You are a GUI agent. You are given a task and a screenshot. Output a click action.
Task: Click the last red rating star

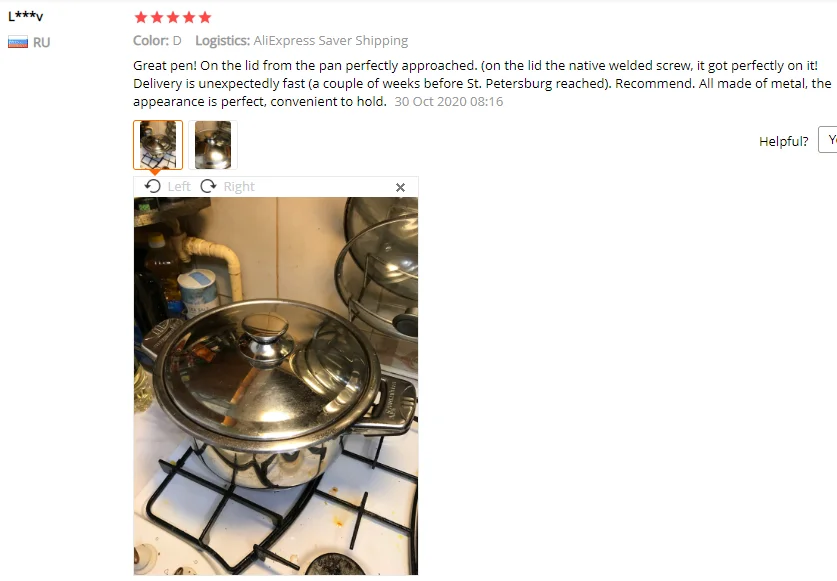pos(205,18)
